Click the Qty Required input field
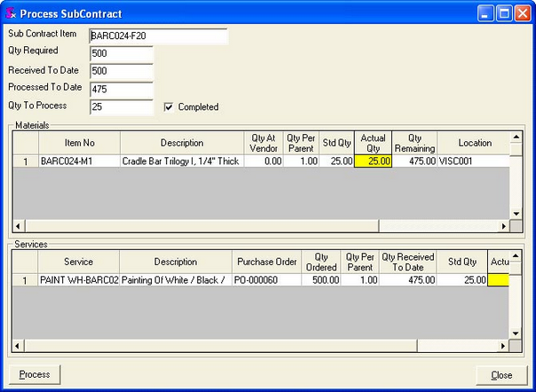The width and height of the screenshot is (536, 392). click(x=121, y=54)
